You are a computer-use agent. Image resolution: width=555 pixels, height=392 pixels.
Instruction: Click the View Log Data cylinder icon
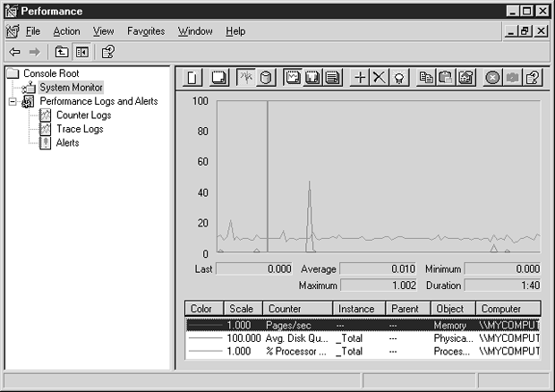click(x=266, y=78)
